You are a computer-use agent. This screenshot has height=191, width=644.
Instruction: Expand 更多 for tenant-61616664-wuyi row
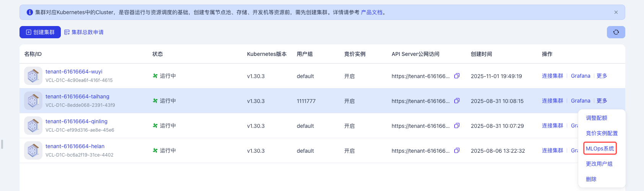(602, 76)
